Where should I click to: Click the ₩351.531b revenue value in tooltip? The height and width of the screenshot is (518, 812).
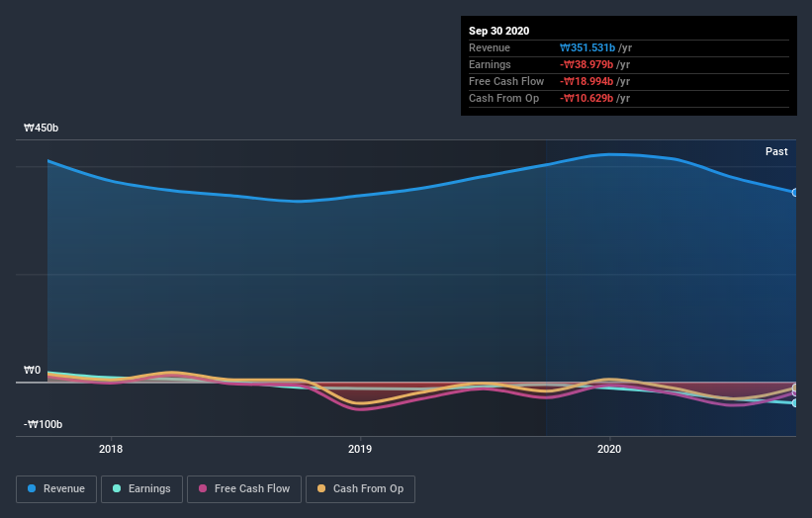point(587,47)
